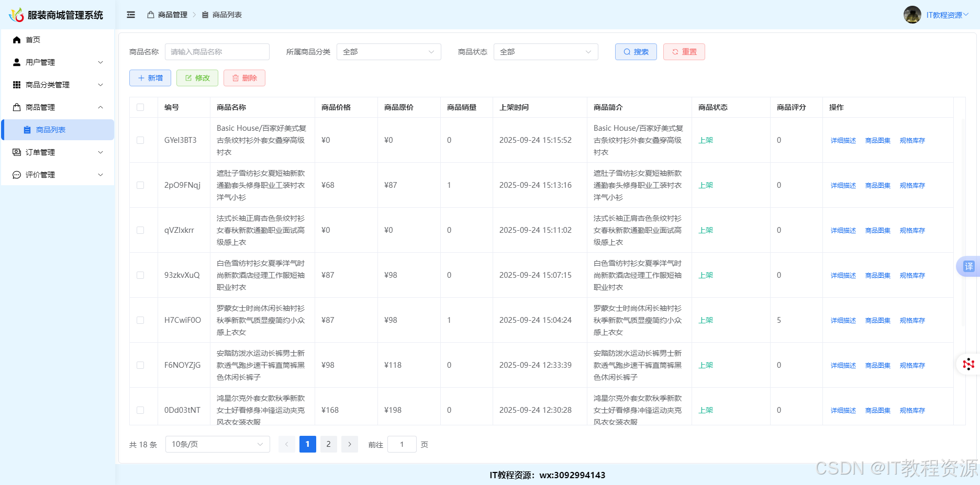Expand the 商品分类管理 sidebar menu
This screenshot has width=980, height=485.
pyautogui.click(x=58, y=85)
